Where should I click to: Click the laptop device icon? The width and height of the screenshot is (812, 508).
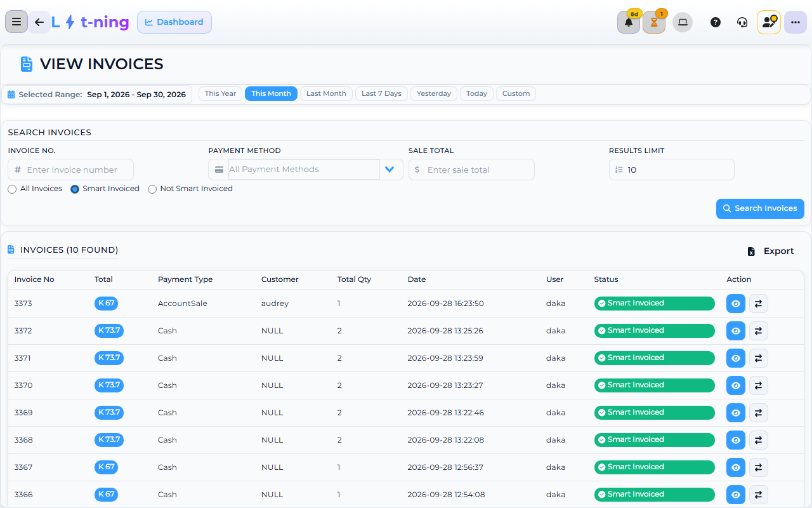click(x=683, y=22)
